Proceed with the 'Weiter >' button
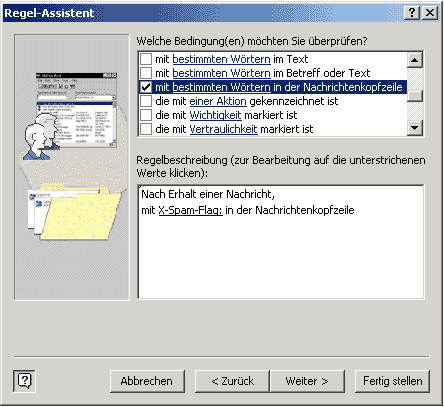 click(x=307, y=381)
